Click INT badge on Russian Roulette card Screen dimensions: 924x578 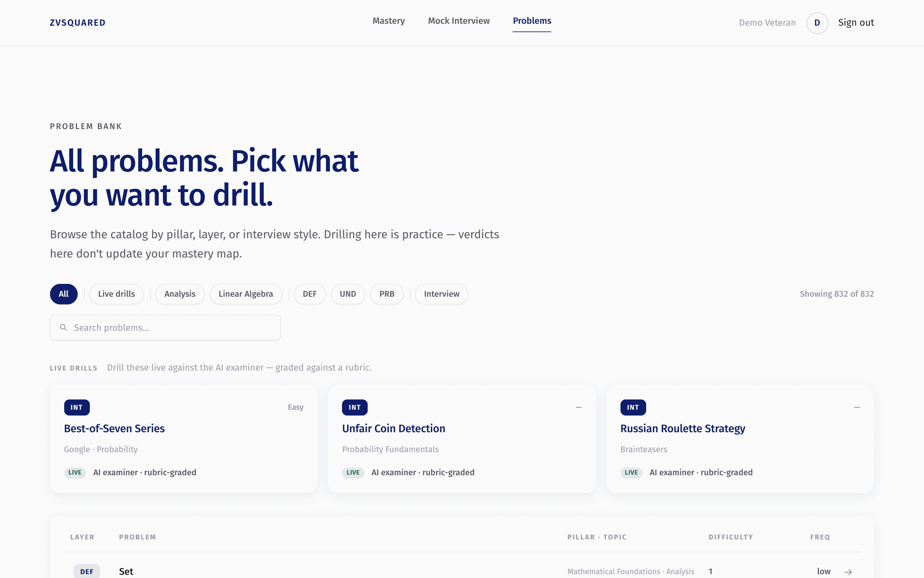[x=633, y=407]
